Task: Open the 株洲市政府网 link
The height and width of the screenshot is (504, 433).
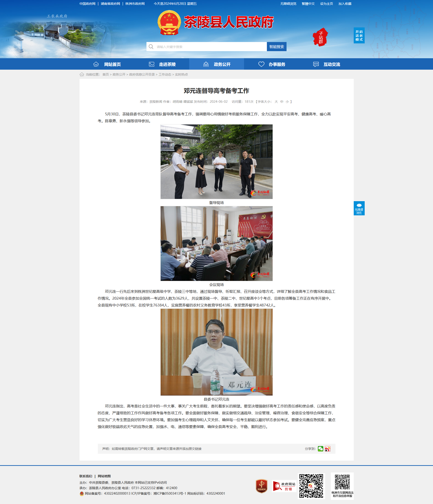Action: tap(135, 4)
